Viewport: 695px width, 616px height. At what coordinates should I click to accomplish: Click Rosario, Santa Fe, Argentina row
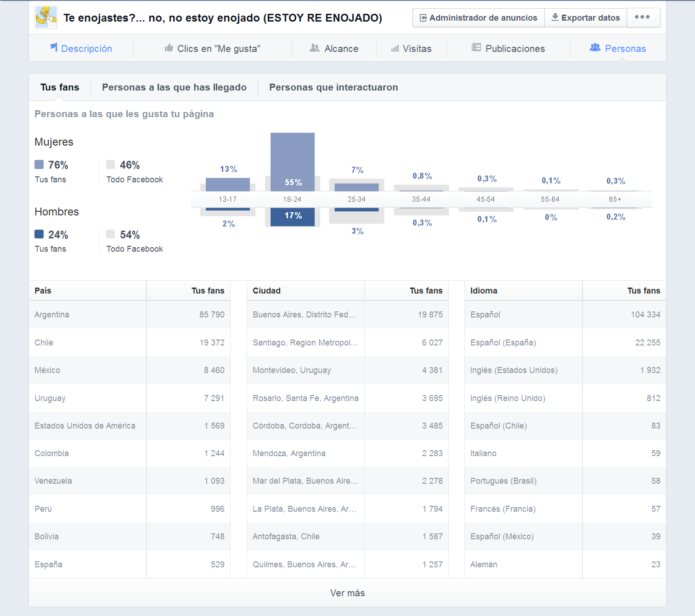(348, 398)
